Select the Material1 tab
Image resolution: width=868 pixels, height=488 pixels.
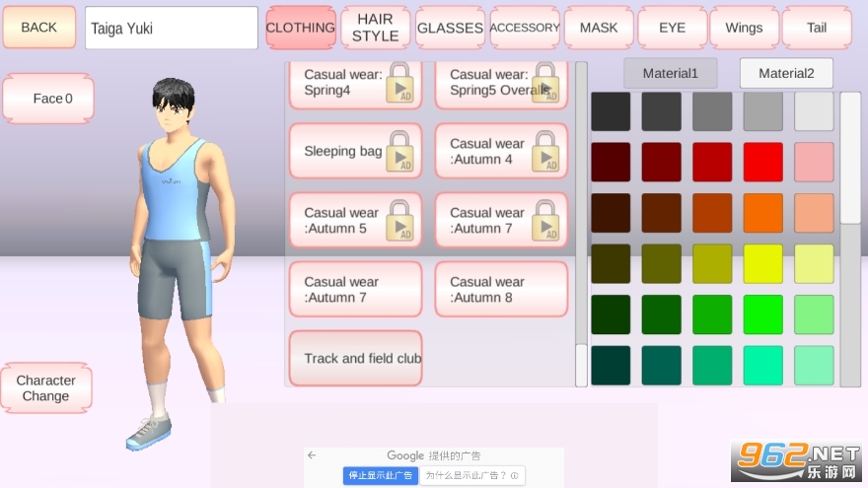pyautogui.click(x=671, y=73)
